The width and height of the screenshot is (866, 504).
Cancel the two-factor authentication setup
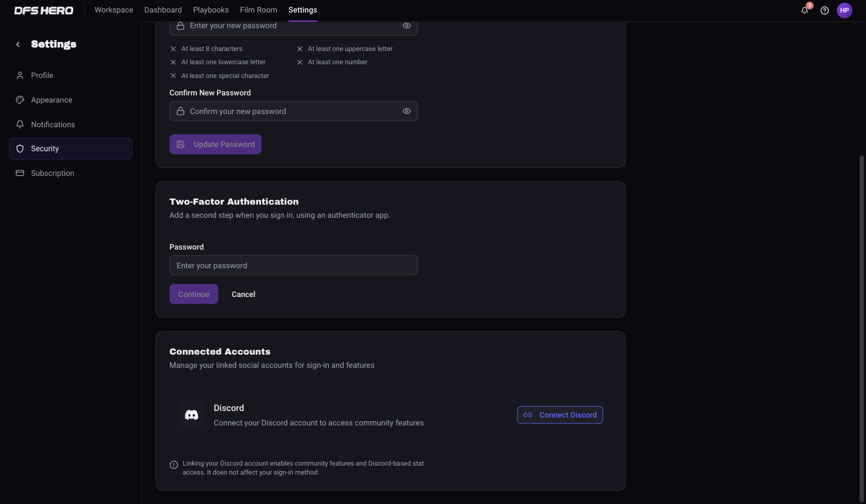[244, 295]
